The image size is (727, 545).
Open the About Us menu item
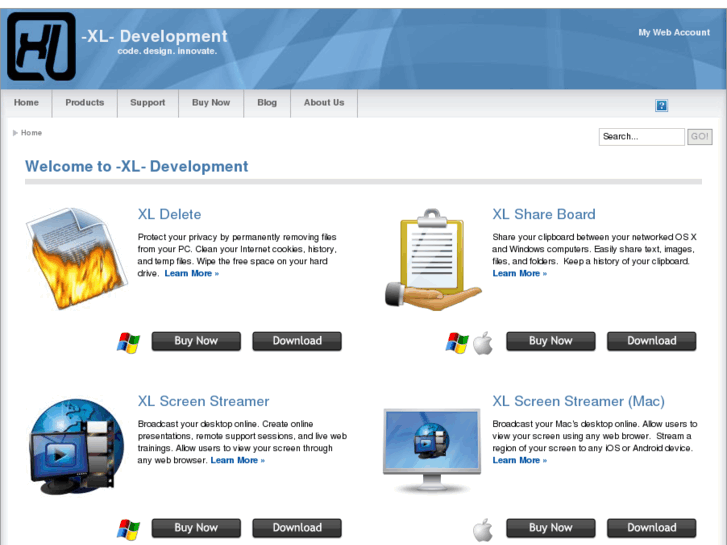(x=324, y=103)
